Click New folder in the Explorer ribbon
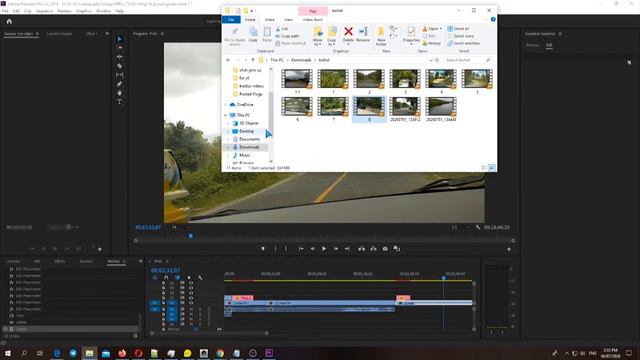The height and width of the screenshot is (360, 640). (381, 36)
